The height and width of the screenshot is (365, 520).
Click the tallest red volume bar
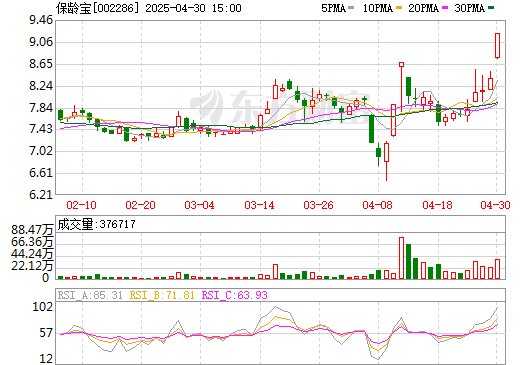401,258
